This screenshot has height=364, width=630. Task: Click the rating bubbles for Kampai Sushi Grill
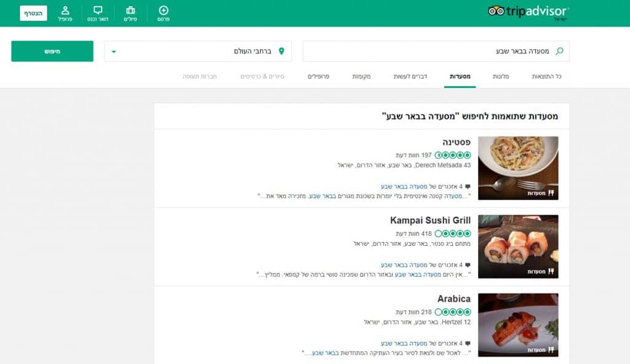click(x=453, y=234)
